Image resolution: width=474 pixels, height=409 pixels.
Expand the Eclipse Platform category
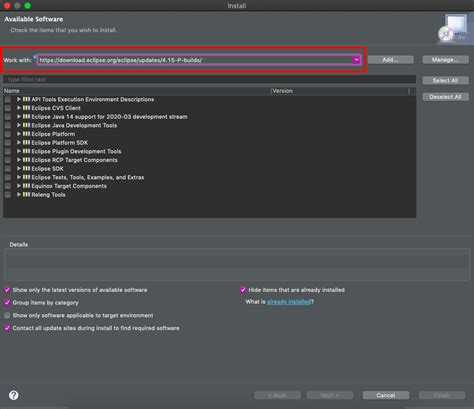point(19,134)
